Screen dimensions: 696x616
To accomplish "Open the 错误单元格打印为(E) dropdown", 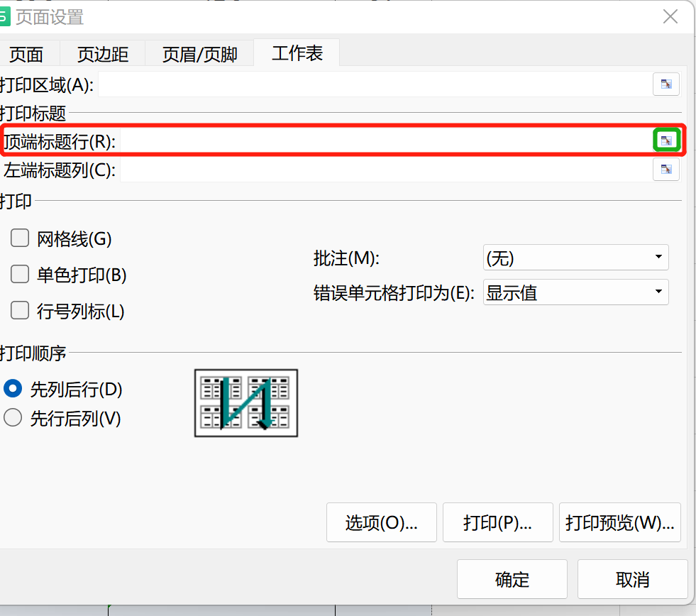I will [575, 292].
